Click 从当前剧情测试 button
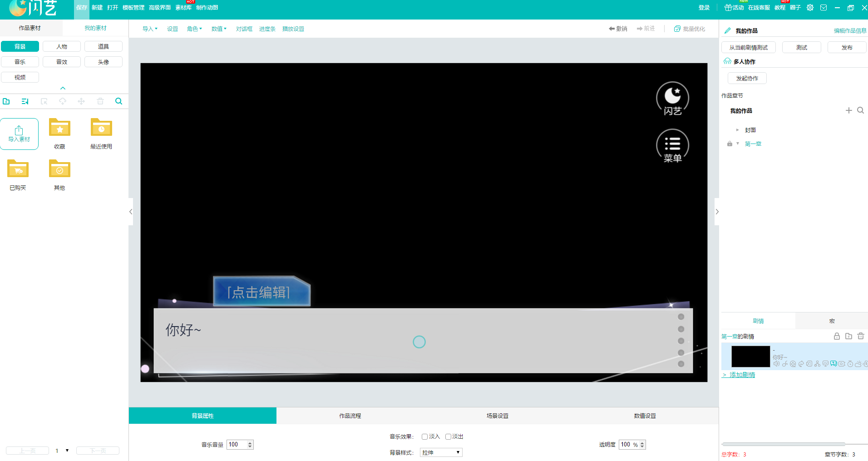Viewport: 868px width, 461px height. tap(749, 47)
